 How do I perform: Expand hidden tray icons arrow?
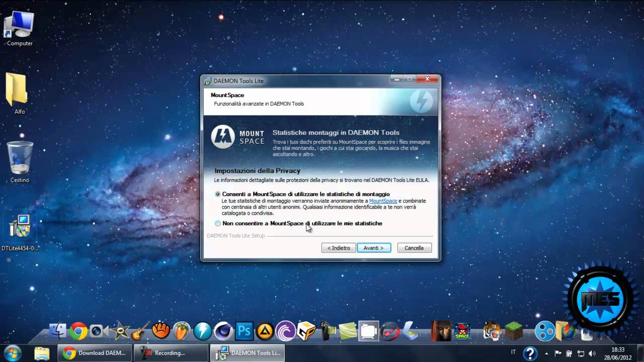point(547,353)
